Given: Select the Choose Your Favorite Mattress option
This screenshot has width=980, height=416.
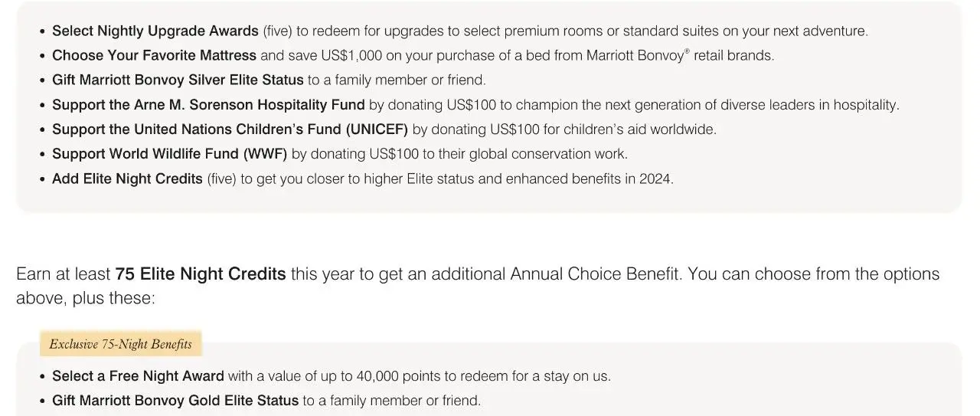Looking at the screenshot, I should pos(154,55).
